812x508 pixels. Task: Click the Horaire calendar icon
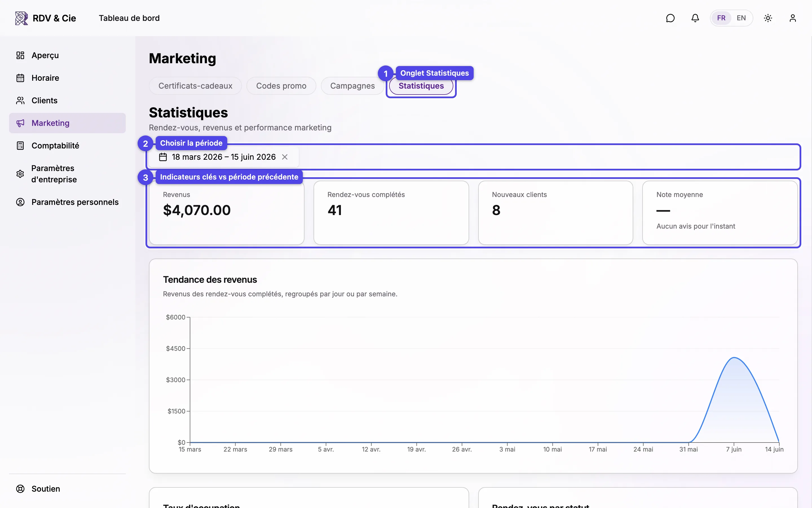point(20,78)
